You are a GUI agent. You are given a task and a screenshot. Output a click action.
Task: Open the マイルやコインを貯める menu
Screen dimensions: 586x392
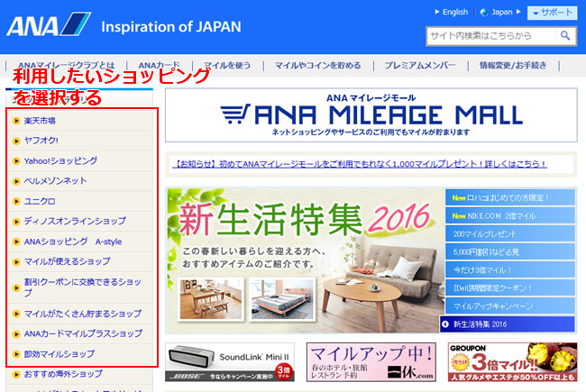317,66
